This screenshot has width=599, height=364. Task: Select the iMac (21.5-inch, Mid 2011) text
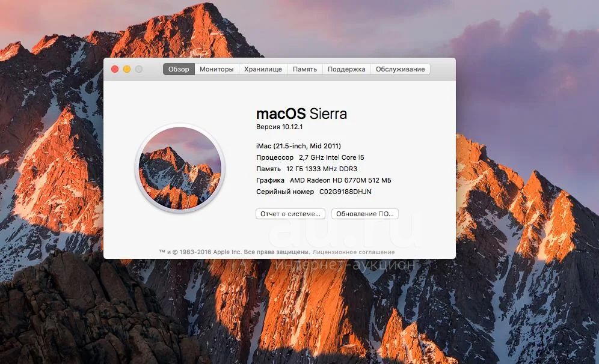(298, 146)
